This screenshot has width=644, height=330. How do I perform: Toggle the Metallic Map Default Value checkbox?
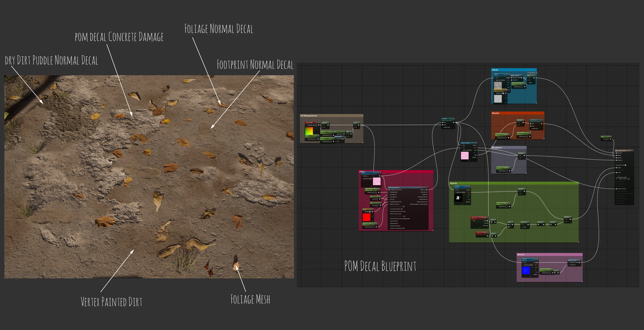pyautogui.click(x=539, y=129)
